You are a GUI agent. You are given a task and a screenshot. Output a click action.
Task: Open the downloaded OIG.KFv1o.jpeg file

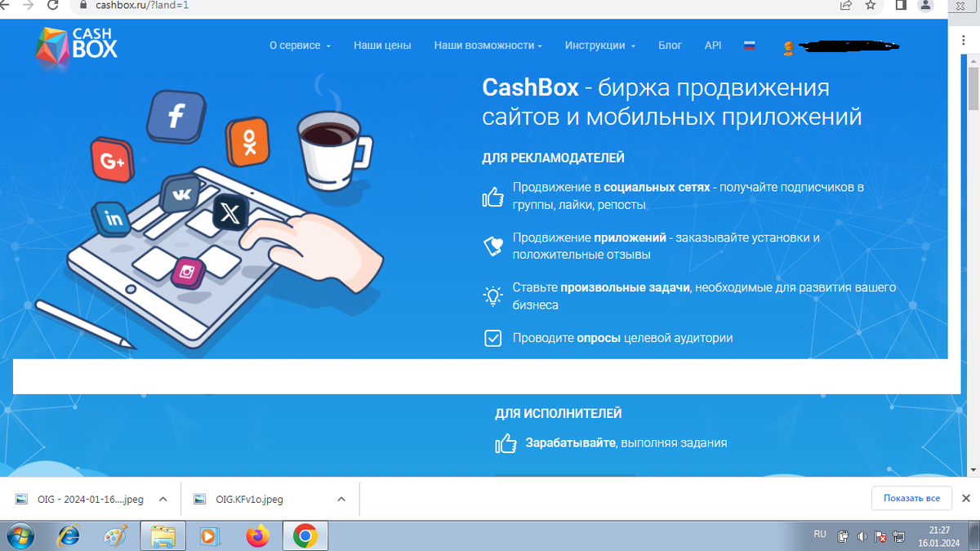tap(239, 499)
